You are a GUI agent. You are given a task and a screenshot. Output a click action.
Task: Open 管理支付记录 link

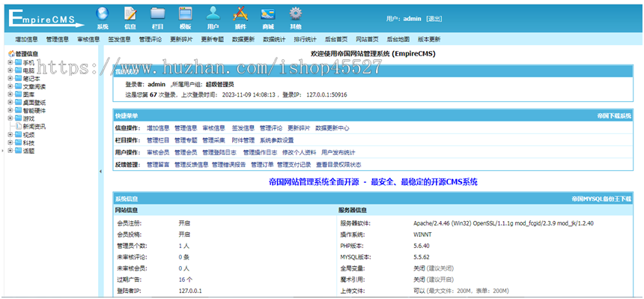(x=294, y=165)
